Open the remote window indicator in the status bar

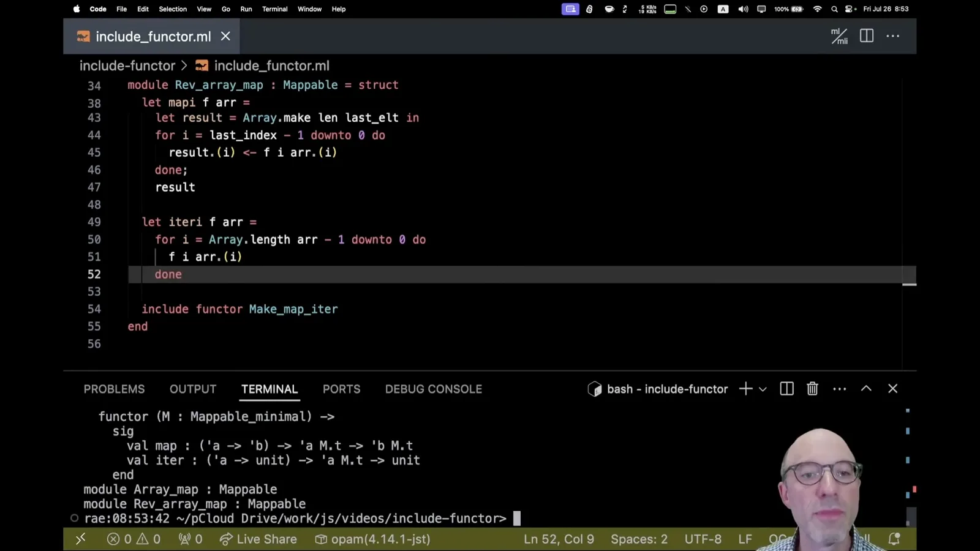tap(80, 539)
